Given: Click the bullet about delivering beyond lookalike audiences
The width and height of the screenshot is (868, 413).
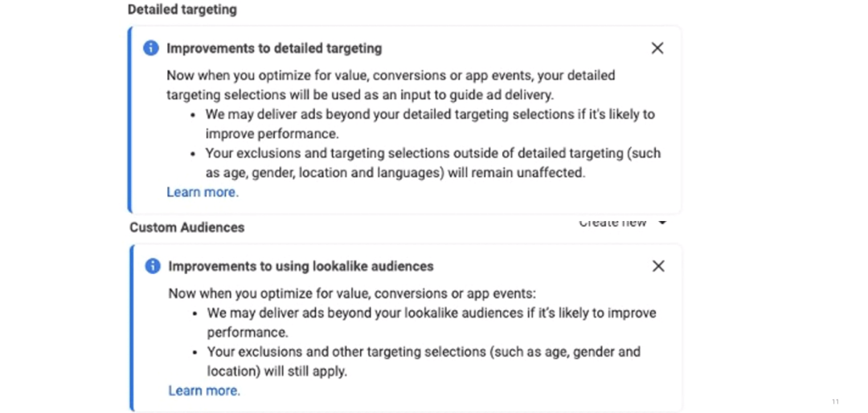Looking at the screenshot, I should [x=432, y=322].
